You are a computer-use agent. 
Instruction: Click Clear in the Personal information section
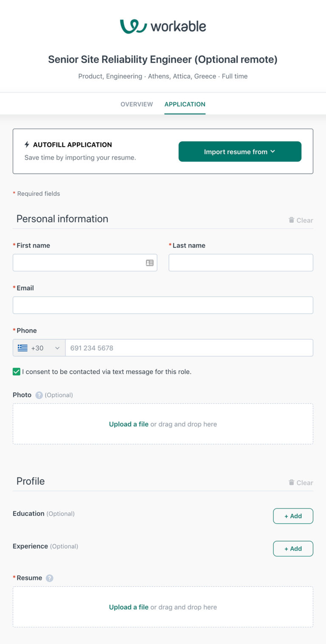tap(304, 220)
